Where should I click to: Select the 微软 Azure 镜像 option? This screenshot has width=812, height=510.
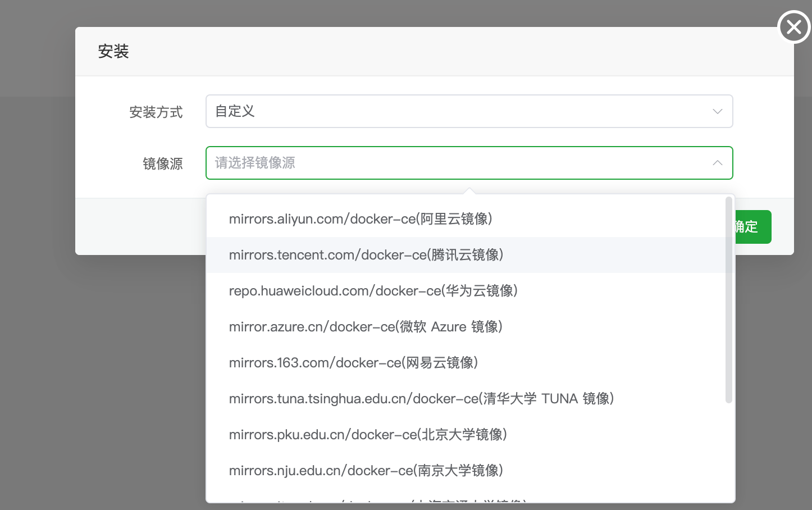pyautogui.click(x=366, y=327)
